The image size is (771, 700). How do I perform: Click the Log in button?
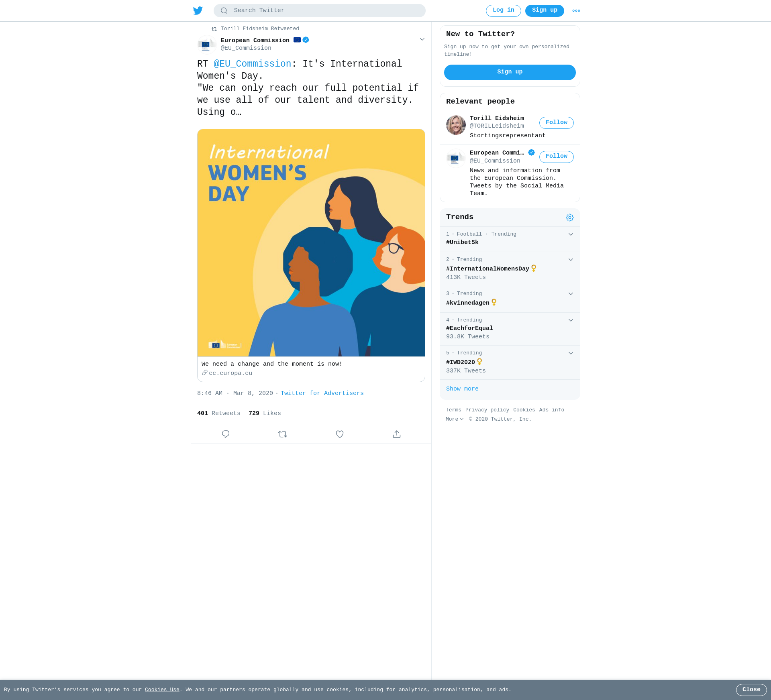[x=504, y=11]
